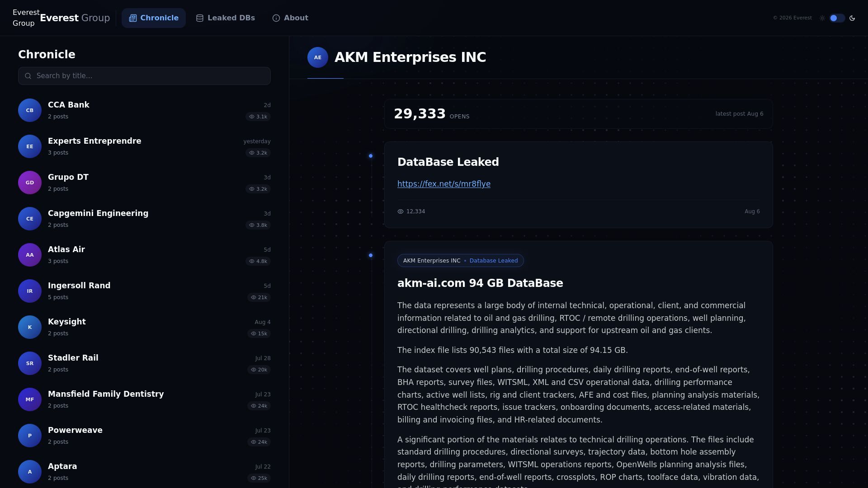Click the 3.8k views badge for Capgemini Engineering
The width and height of the screenshot is (868, 488).
click(x=258, y=225)
